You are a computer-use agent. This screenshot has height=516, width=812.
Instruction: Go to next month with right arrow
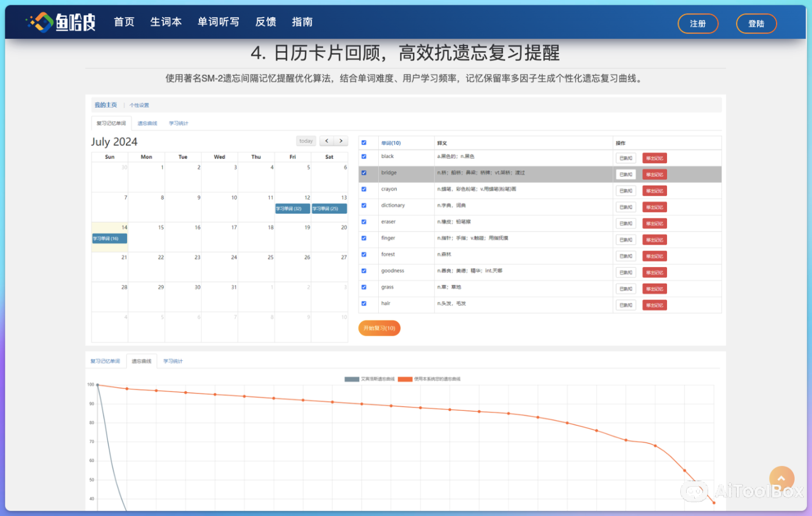(341, 141)
